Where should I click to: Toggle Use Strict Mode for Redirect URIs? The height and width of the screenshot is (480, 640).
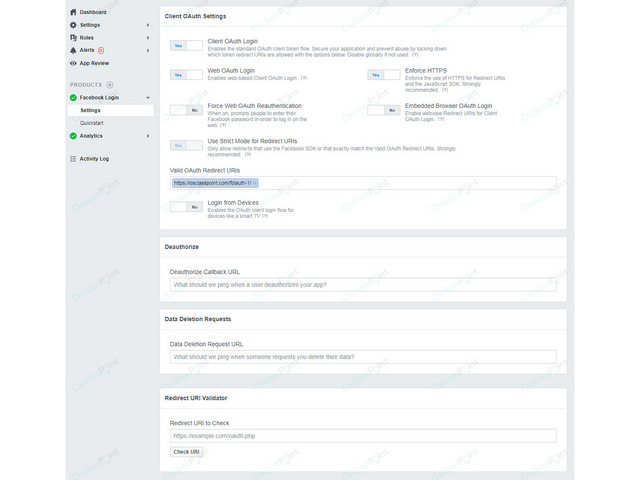(x=186, y=146)
